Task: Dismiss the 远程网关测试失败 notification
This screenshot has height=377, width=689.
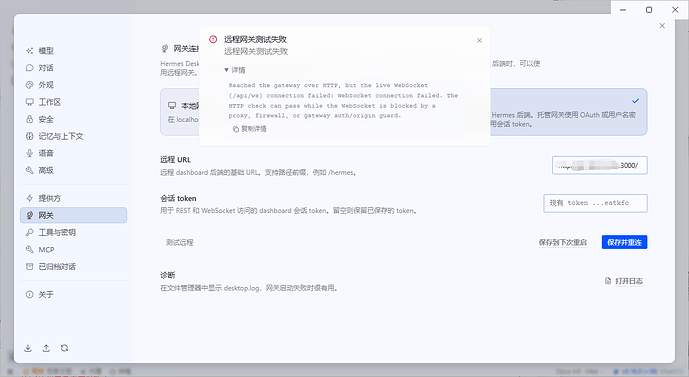Action: click(479, 40)
